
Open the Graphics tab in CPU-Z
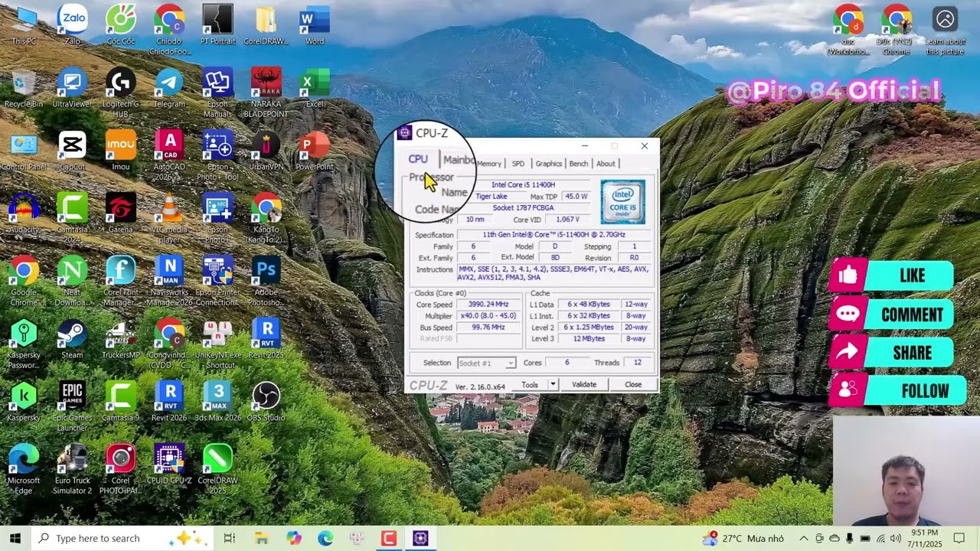tap(548, 164)
